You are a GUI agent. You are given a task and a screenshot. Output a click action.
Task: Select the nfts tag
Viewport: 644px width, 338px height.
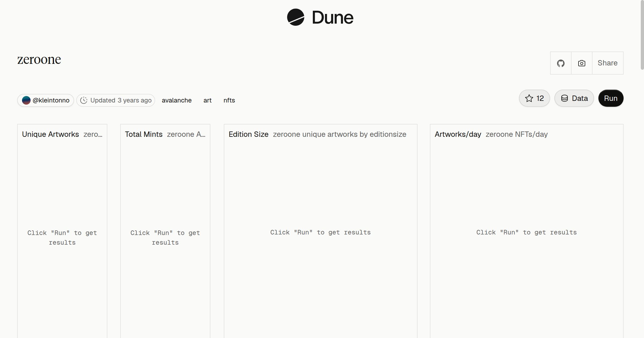tap(229, 100)
